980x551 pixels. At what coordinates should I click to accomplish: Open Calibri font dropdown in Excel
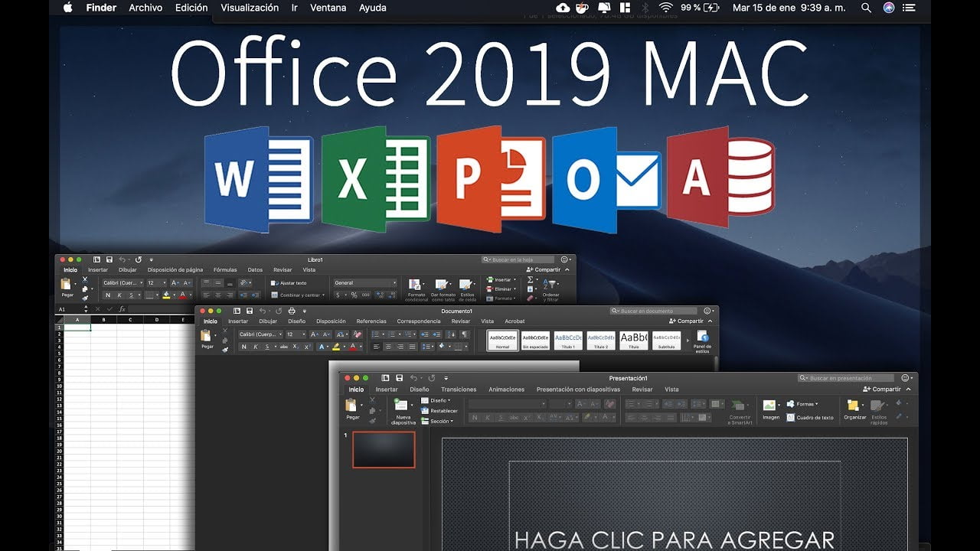coord(123,283)
